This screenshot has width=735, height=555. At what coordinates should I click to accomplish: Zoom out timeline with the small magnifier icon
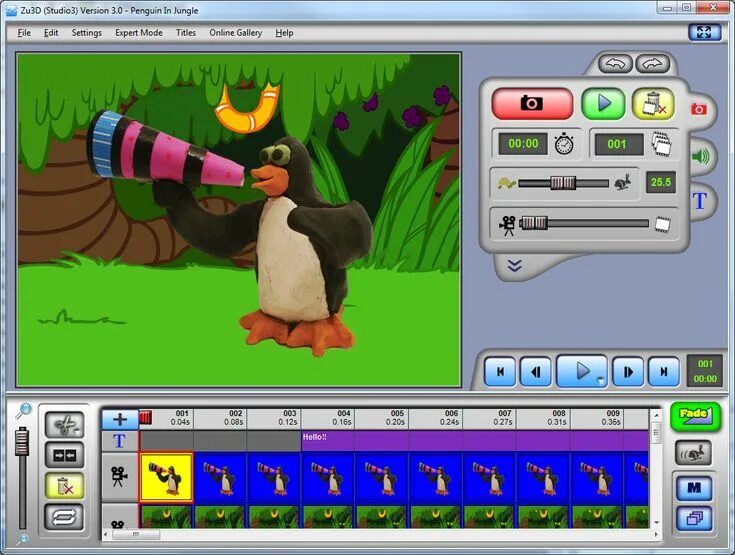pyautogui.click(x=22, y=540)
